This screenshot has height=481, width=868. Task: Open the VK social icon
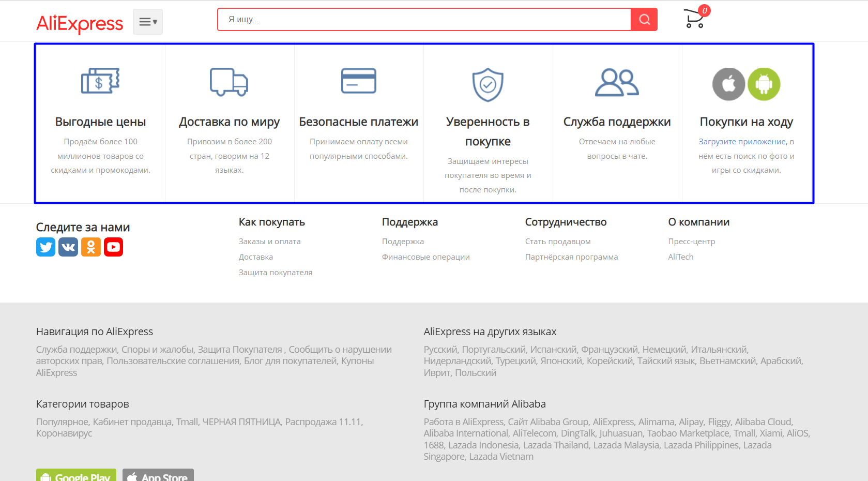pyautogui.click(x=68, y=247)
